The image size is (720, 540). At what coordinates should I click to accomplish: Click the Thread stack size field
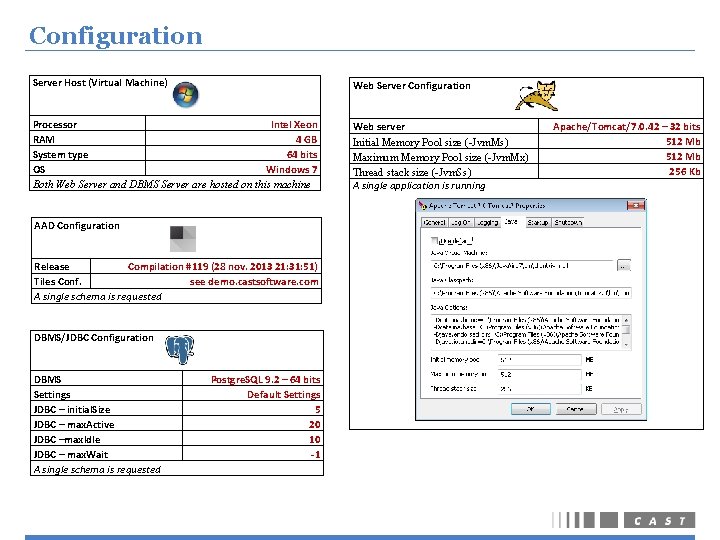[540, 388]
